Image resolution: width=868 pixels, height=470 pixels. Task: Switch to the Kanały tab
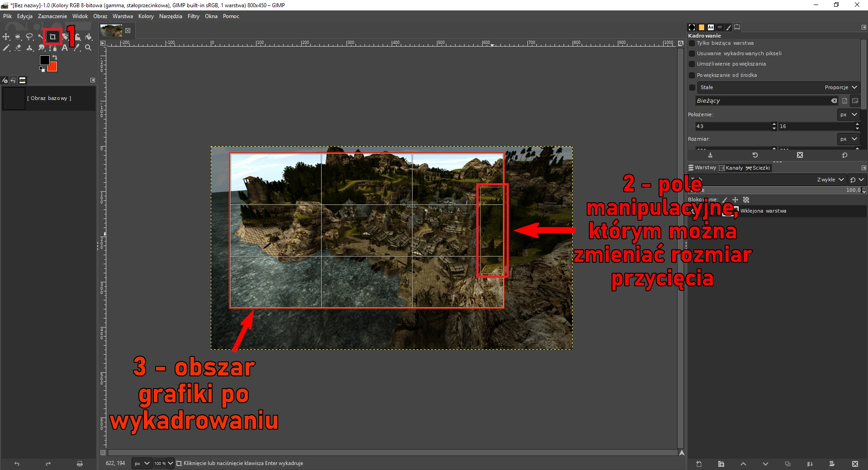point(731,168)
